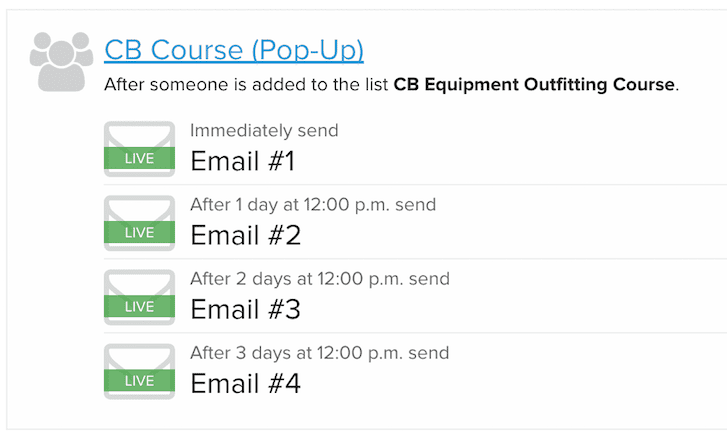This screenshot has width=727, height=433.
Task: Open the Email #3 title
Action: coord(246,309)
